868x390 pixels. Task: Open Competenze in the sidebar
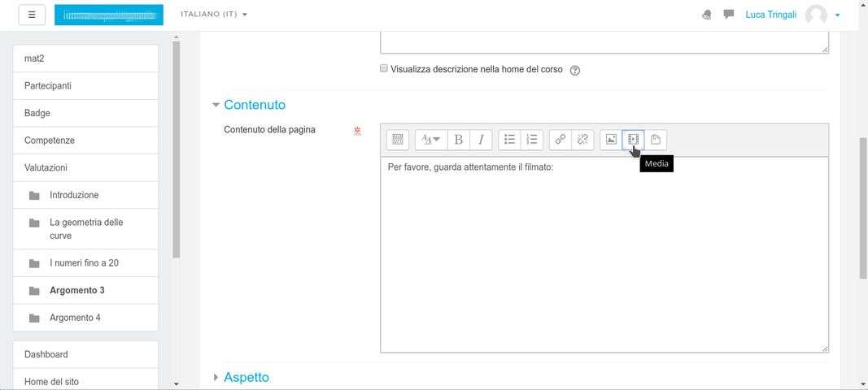pyautogui.click(x=85, y=141)
